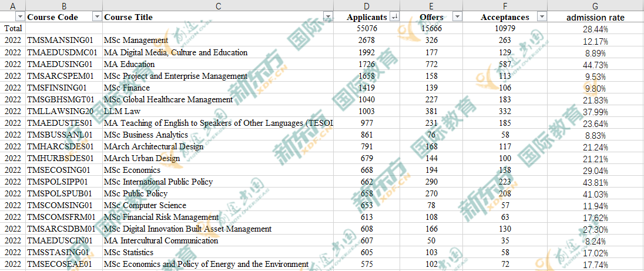Select applicants value 1992
The height and width of the screenshot is (271, 644).
tap(367, 52)
